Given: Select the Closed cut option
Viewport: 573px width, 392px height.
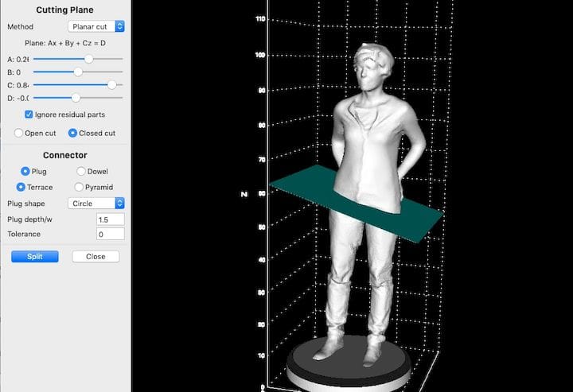Looking at the screenshot, I should [x=73, y=133].
